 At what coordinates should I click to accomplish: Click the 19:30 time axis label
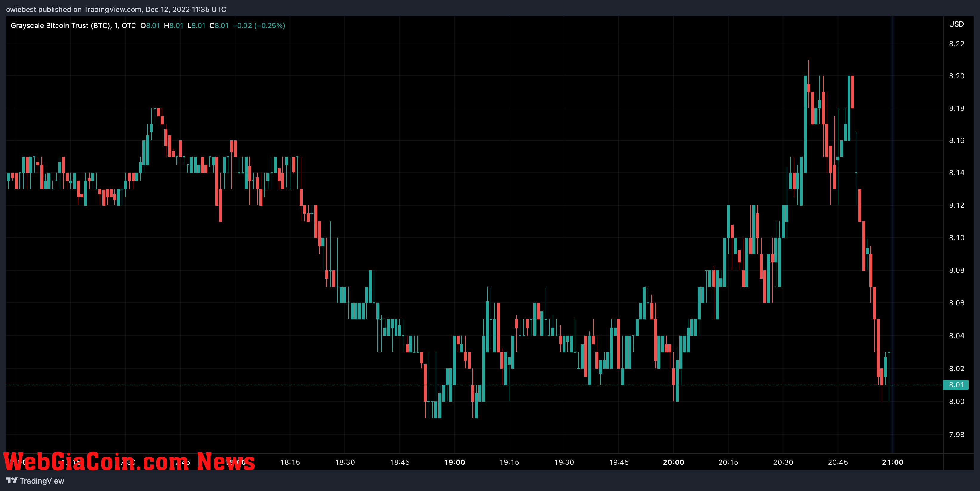point(564,462)
